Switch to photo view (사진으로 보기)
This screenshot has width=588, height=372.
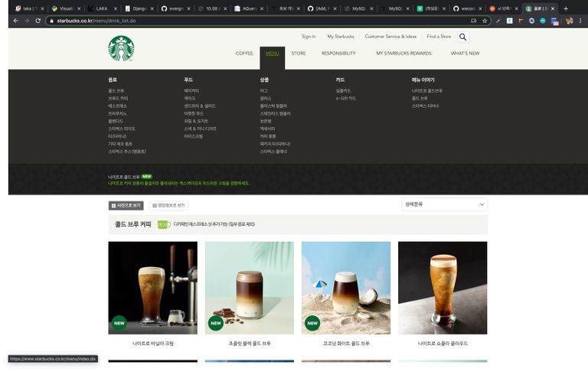(x=126, y=205)
